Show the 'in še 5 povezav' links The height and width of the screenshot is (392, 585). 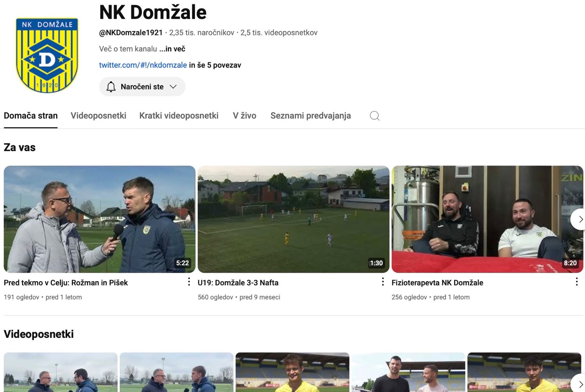(215, 65)
